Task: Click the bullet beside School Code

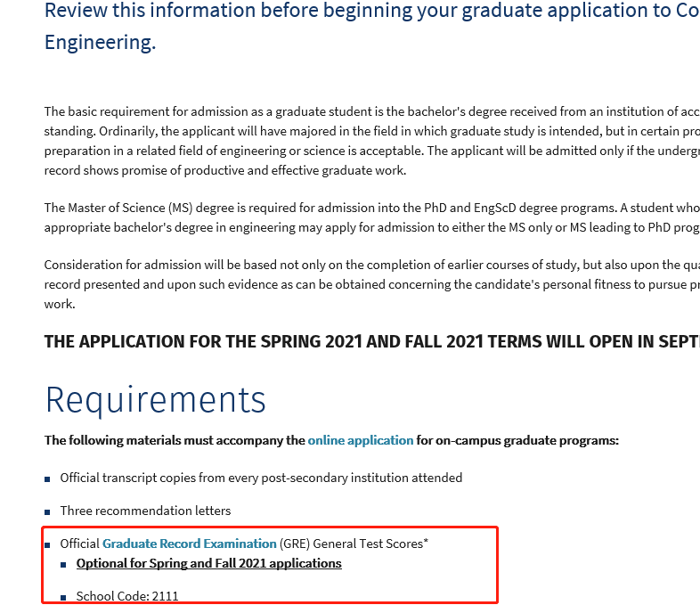Action: coord(63,598)
